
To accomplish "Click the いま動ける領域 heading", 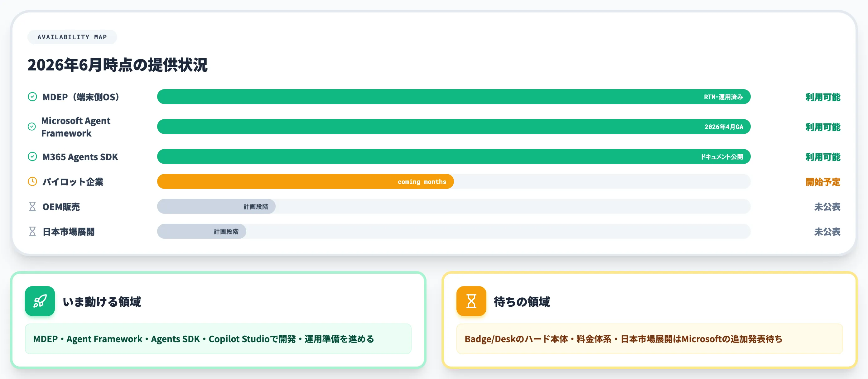I will click(102, 301).
